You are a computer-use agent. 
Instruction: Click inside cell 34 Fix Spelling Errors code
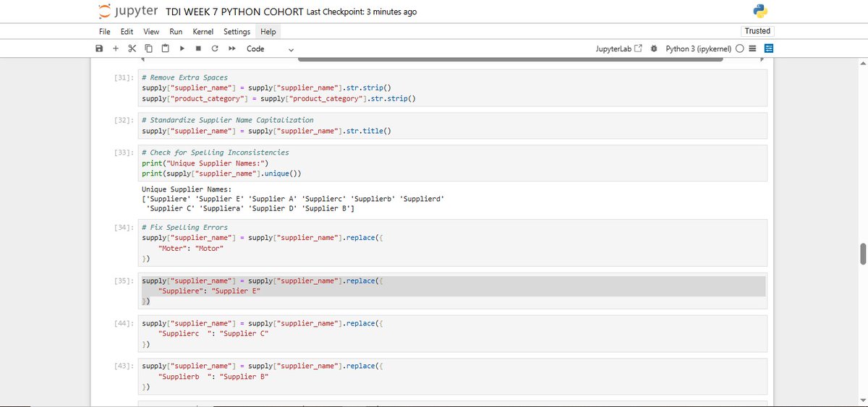coord(452,243)
